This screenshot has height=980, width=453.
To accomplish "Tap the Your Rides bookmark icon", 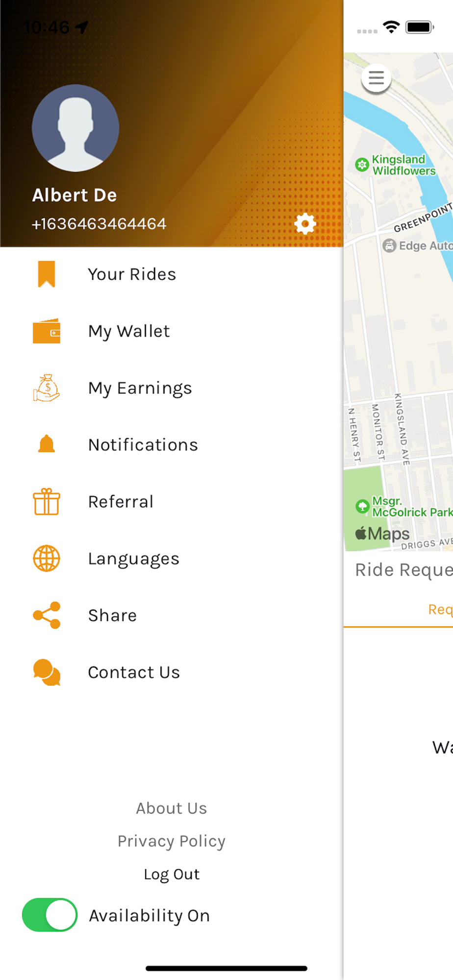I will click(x=47, y=274).
